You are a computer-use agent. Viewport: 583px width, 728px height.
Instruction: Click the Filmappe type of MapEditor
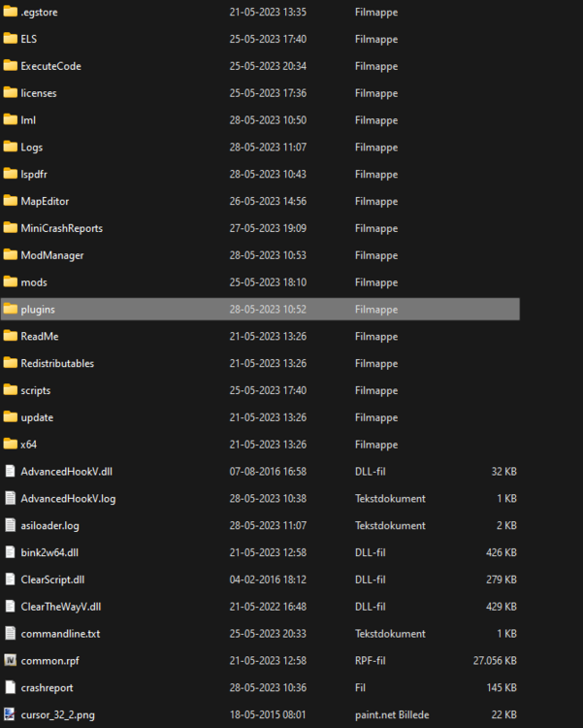(376, 201)
